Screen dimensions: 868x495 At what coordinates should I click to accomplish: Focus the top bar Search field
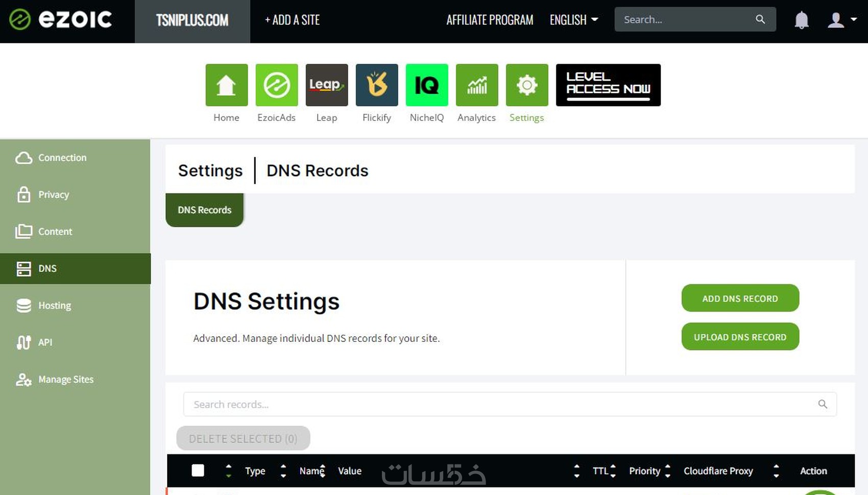(x=695, y=19)
